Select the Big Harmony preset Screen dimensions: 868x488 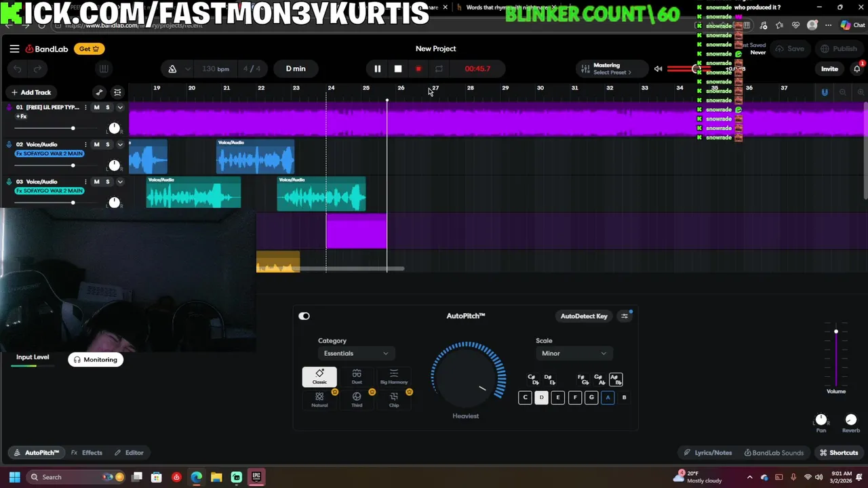[x=394, y=377]
